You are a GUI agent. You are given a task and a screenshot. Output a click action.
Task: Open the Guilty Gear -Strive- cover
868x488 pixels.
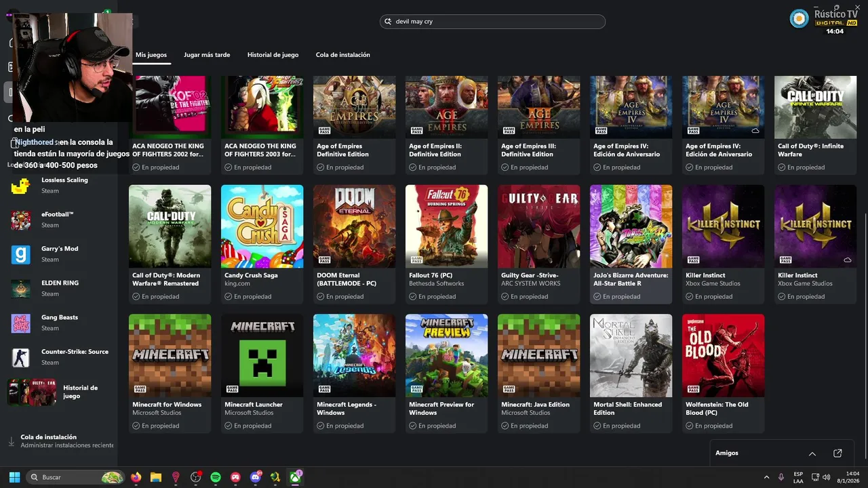click(538, 226)
